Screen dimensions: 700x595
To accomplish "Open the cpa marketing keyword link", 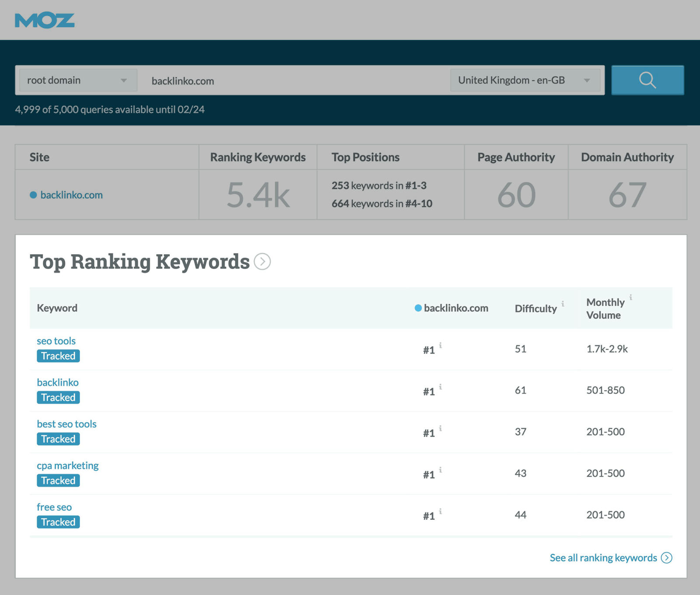I will pos(68,465).
